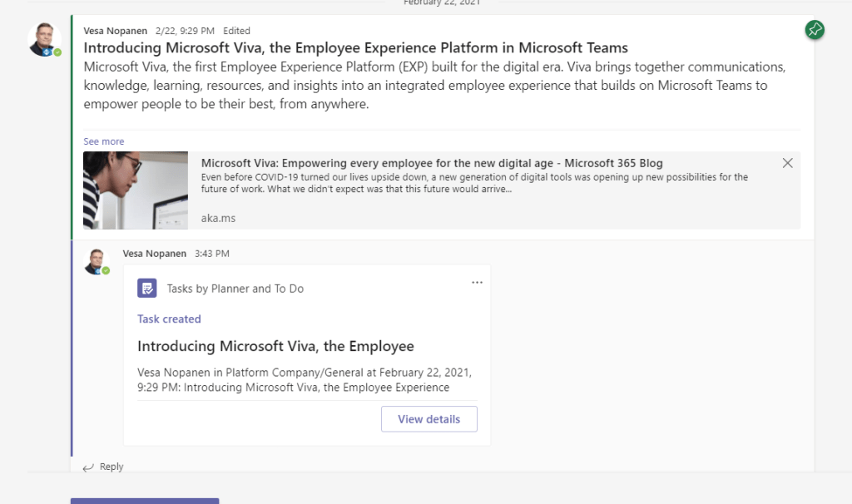Click the Tasks by Planner and To Do label

click(x=235, y=289)
